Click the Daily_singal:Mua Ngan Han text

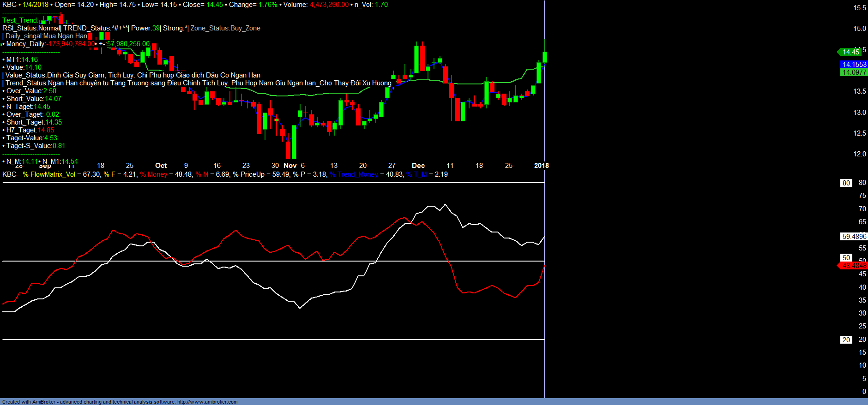[x=46, y=36]
